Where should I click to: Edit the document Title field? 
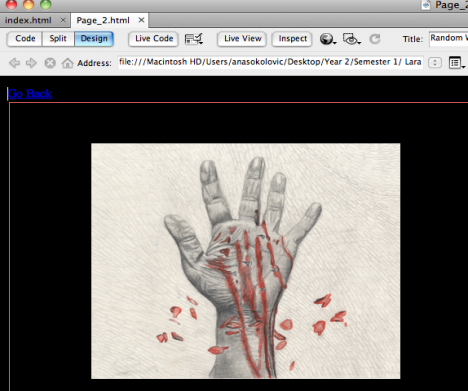point(448,38)
